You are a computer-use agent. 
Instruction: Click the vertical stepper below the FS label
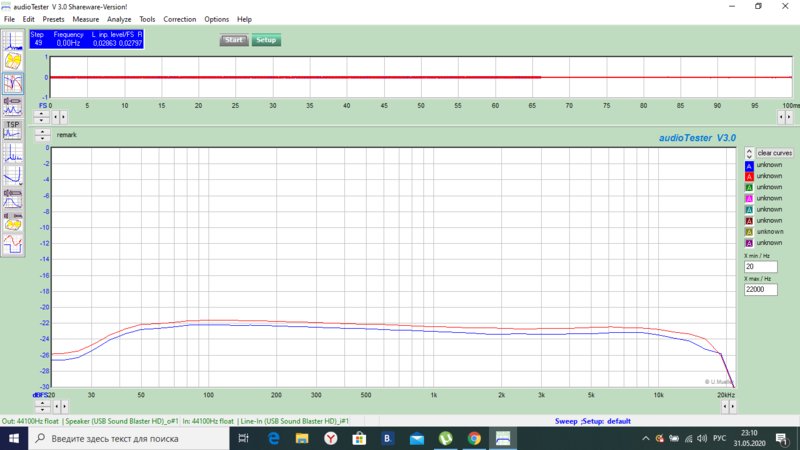pyautogui.click(x=43, y=116)
